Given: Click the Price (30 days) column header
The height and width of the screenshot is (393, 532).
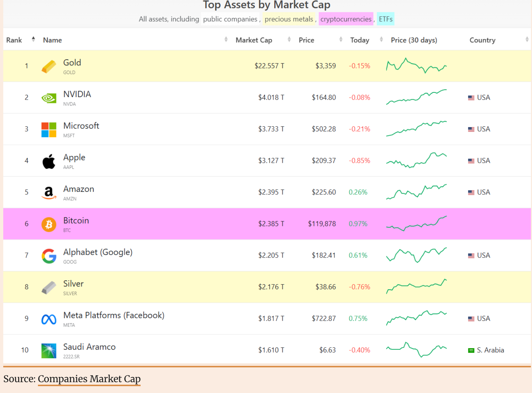Looking at the screenshot, I should [414, 40].
